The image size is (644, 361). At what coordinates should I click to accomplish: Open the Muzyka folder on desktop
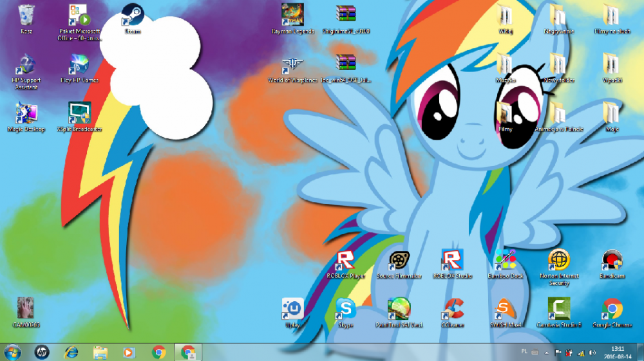click(506, 64)
